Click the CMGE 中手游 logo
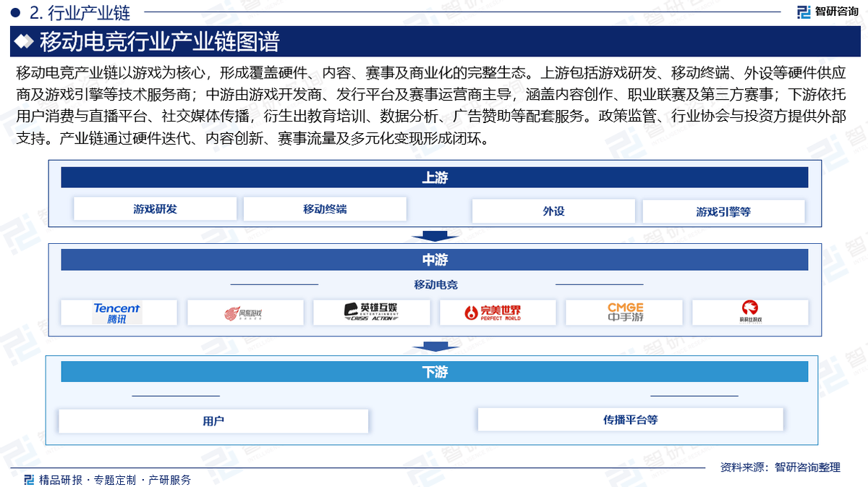Viewport: 868px width, 487px height. click(x=624, y=313)
